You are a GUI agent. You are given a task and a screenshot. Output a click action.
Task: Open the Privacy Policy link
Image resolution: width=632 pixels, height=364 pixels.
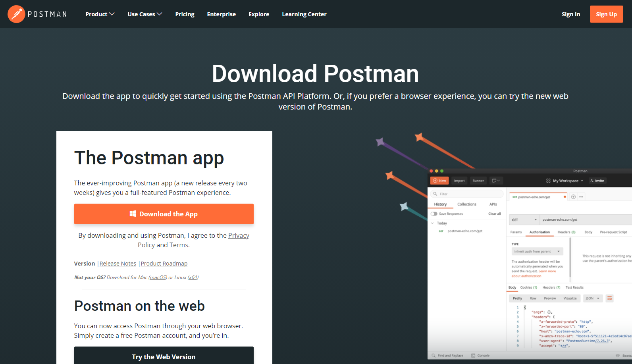click(x=239, y=235)
